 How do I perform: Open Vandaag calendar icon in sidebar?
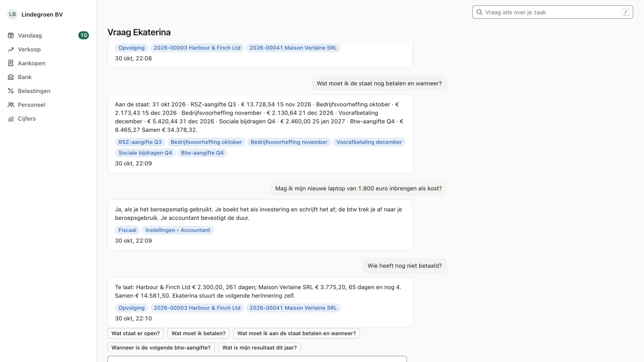11,36
